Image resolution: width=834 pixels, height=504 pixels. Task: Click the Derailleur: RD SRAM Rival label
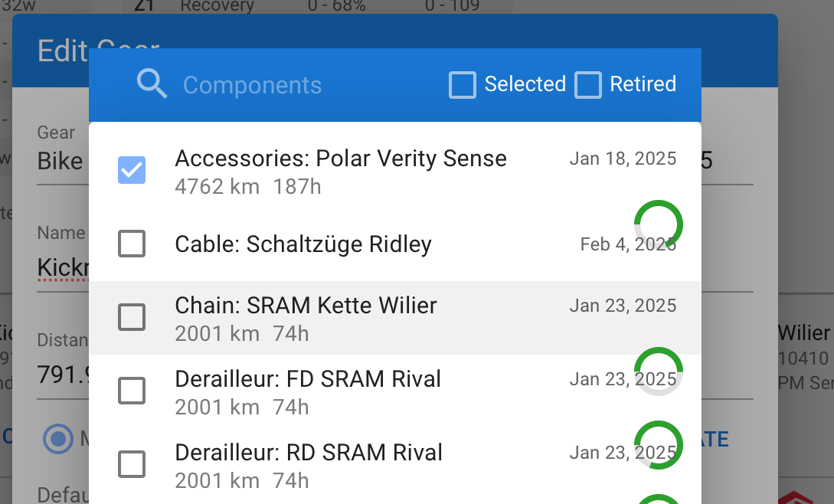point(309,453)
